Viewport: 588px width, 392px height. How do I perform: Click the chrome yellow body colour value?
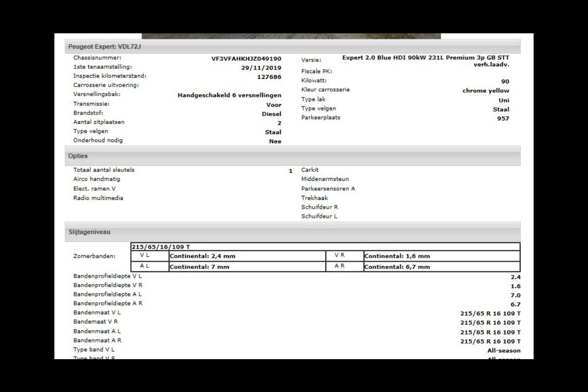[x=486, y=91]
